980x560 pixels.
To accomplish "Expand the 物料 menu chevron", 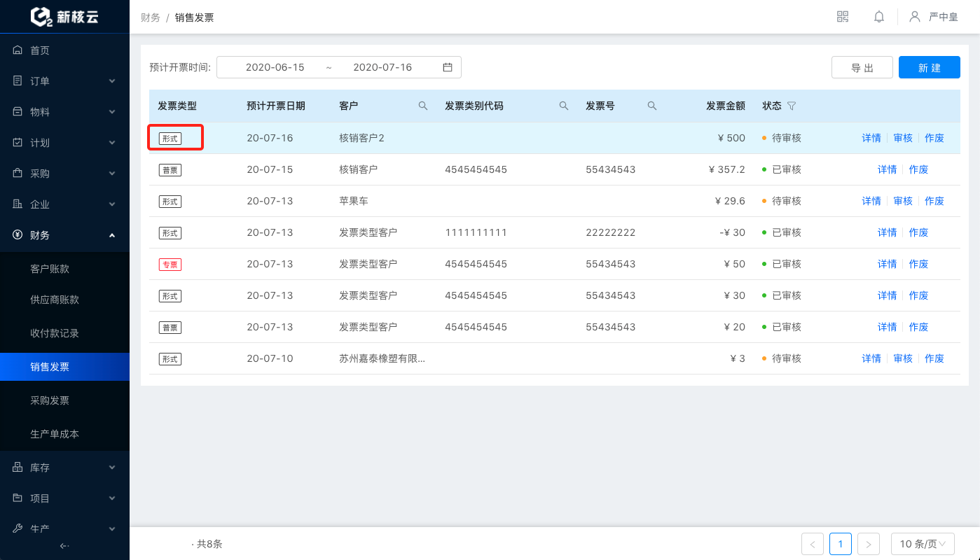I will pyautogui.click(x=112, y=112).
